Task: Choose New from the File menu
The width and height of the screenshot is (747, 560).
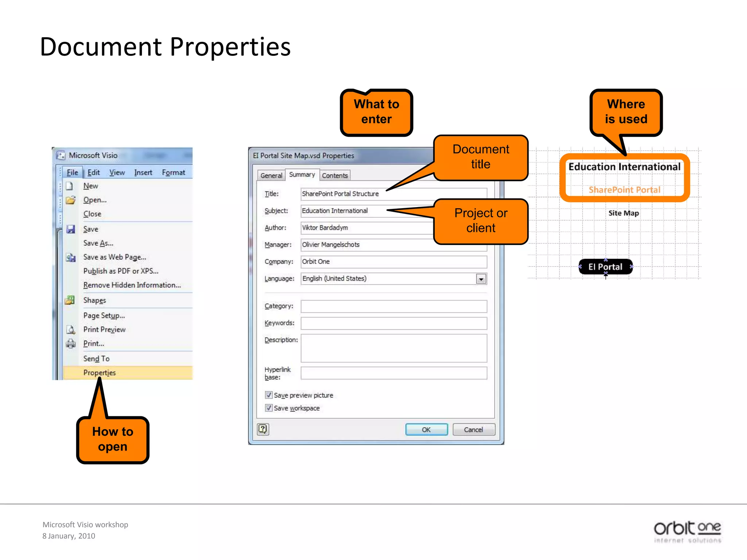Action: click(x=128, y=186)
